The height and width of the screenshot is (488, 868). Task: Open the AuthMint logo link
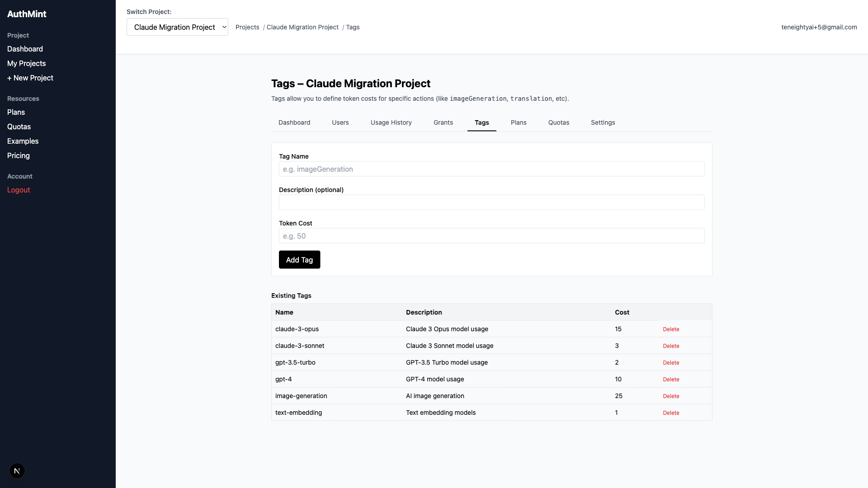(27, 14)
